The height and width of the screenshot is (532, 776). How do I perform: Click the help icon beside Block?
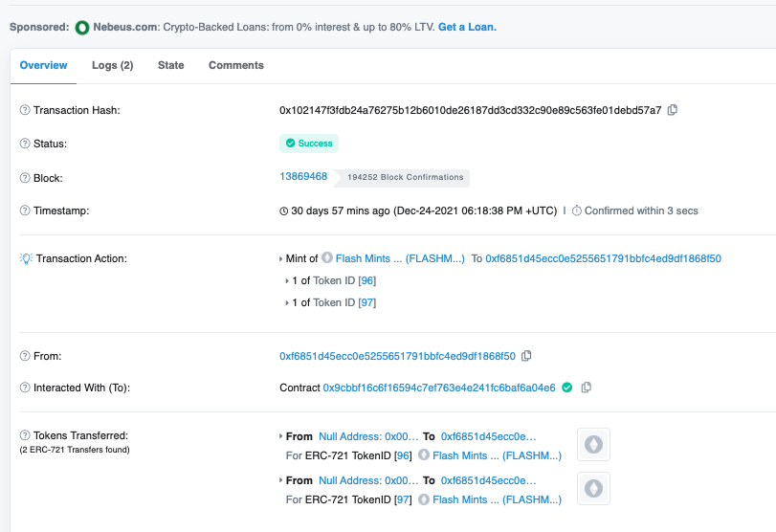(25, 178)
